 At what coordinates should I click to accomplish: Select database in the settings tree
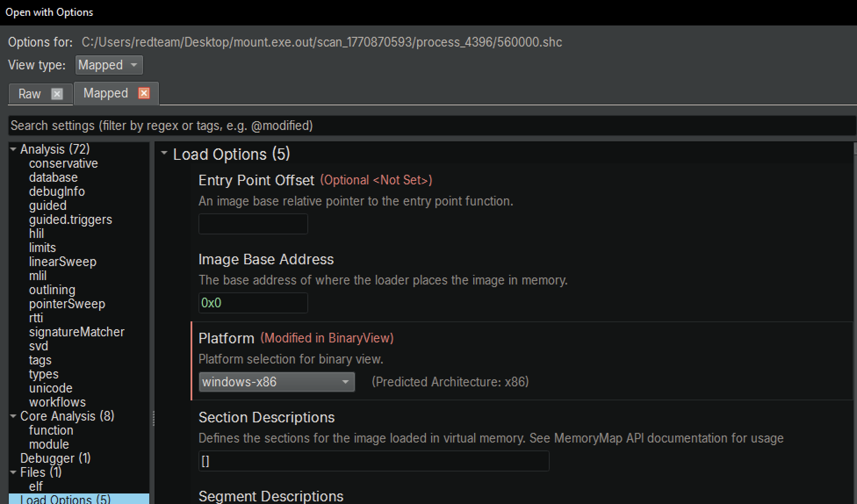click(x=53, y=177)
